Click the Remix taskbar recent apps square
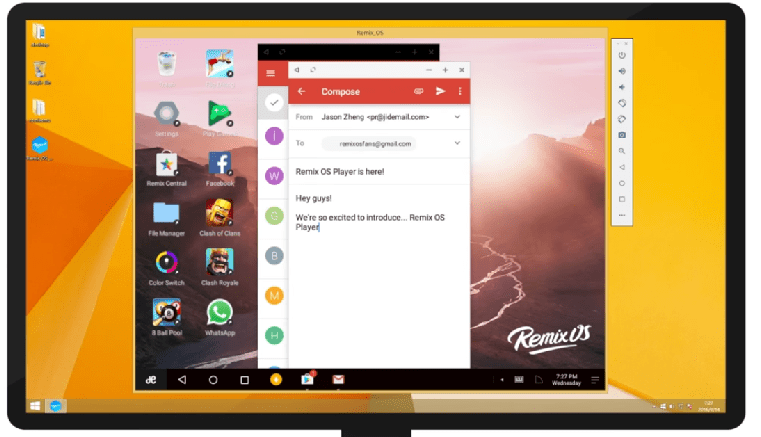Viewport: 761px width, 437px height. click(x=245, y=380)
